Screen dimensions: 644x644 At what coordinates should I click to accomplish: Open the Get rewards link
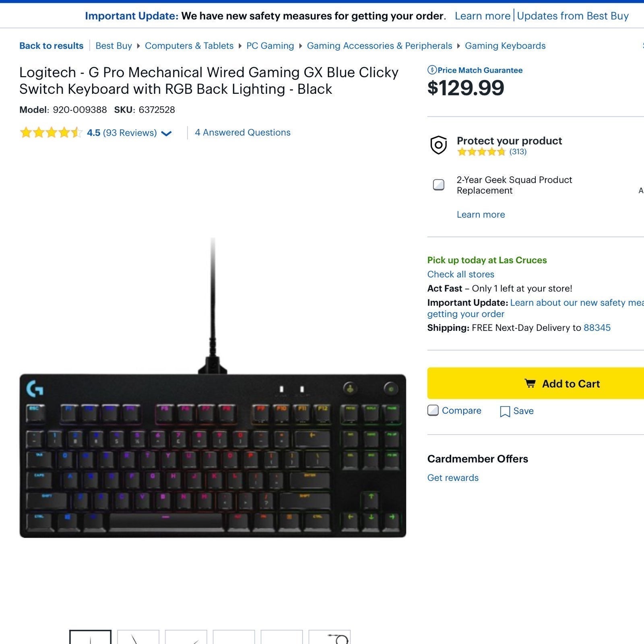[453, 478]
